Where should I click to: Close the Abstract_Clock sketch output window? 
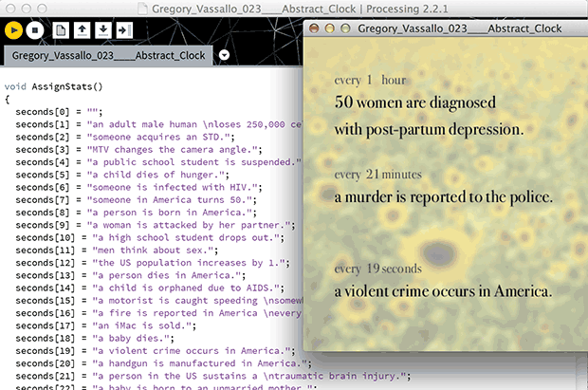coord(314,28)
